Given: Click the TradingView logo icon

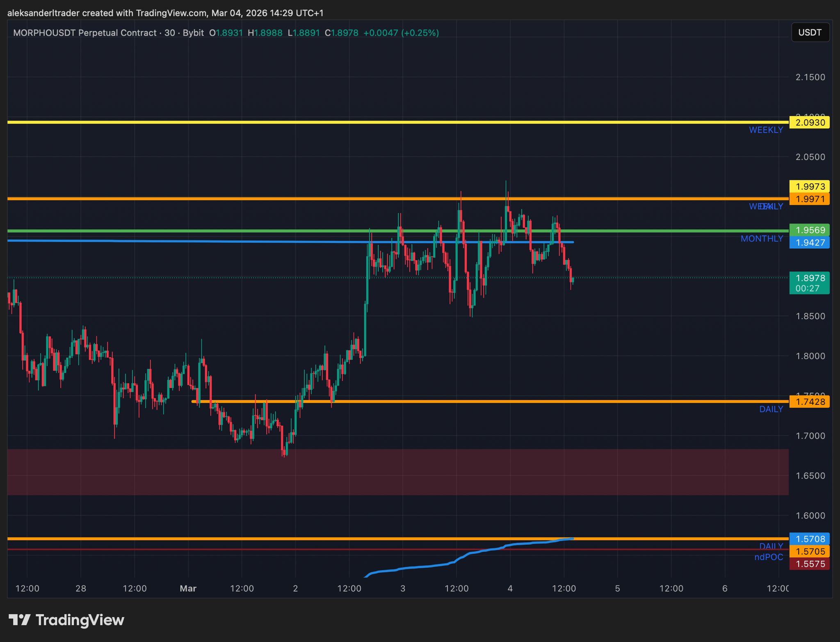Looking at the screenshot, I should tap(19, 619).
